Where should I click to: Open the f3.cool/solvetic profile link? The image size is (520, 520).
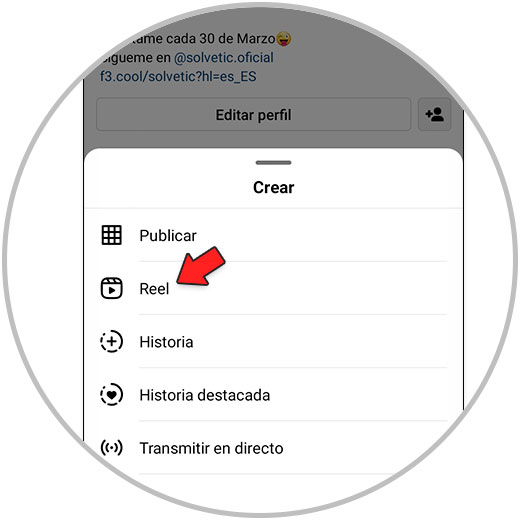click(x=178, y=77)
